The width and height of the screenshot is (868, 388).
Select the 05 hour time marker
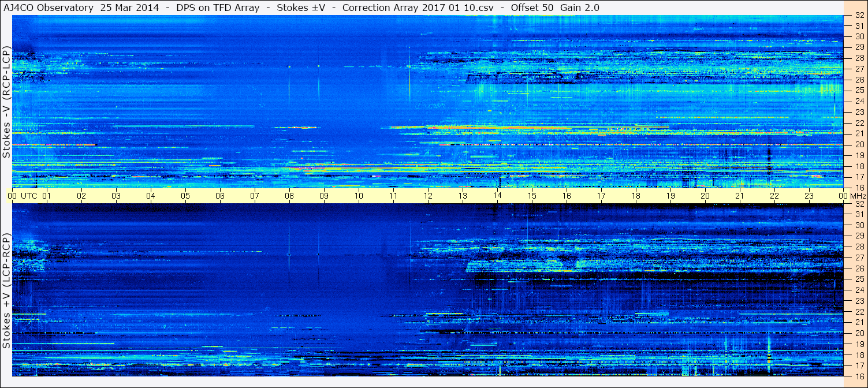pyautogui.click(x=185, y=196)
